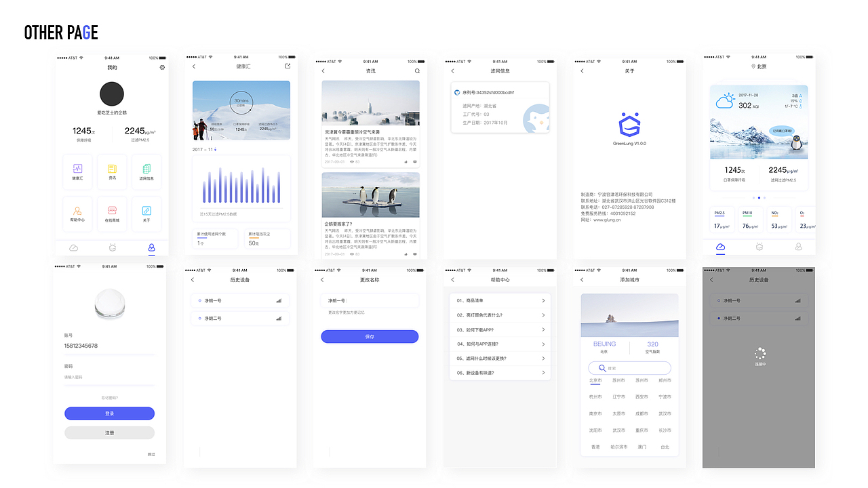
Task: Open 2017-11 month dropdown on 健康汇
Action: [x=205, y=149]
